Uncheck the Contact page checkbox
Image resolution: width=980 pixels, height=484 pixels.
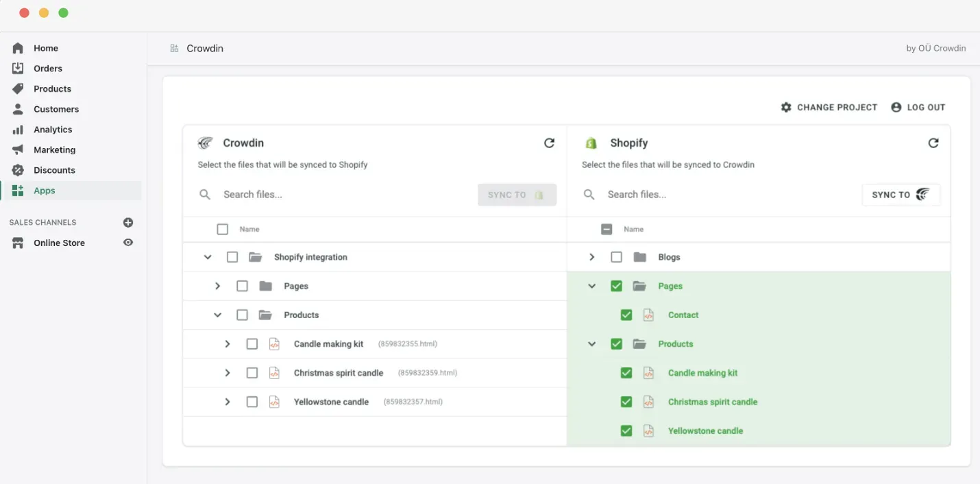coord(626,315)
